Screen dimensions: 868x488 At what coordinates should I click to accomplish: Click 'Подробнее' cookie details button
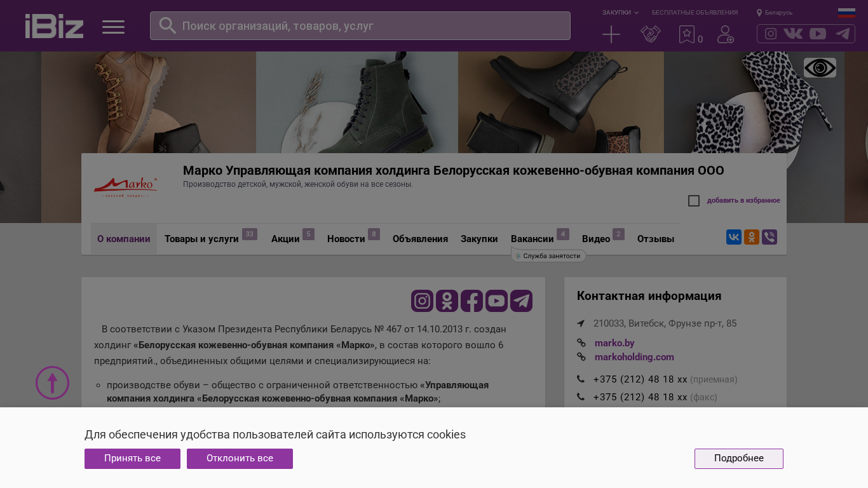click(x=739, y=459)
